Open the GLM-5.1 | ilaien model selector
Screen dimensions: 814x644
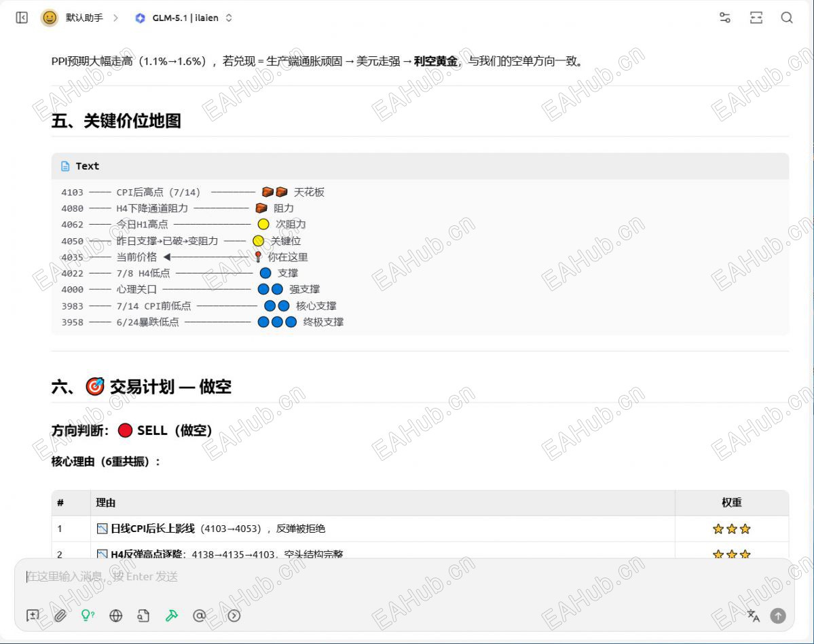(183, 18)
